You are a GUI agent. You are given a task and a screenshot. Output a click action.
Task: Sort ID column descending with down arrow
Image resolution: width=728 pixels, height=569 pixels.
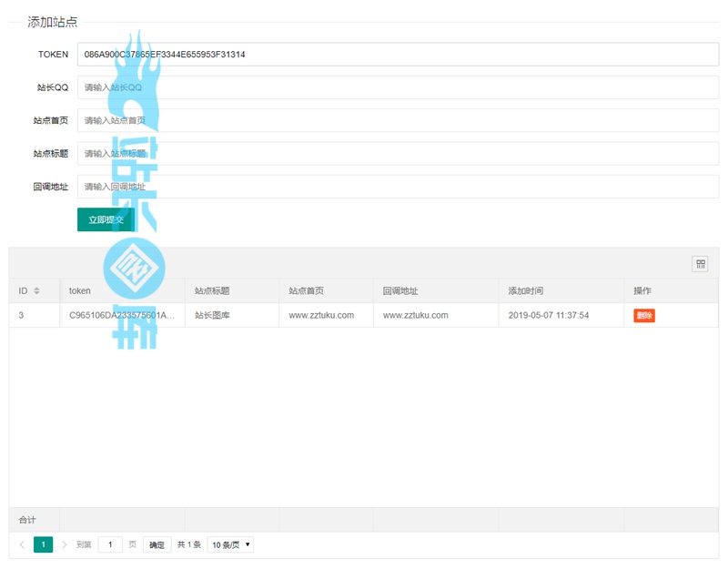(36, 294)
